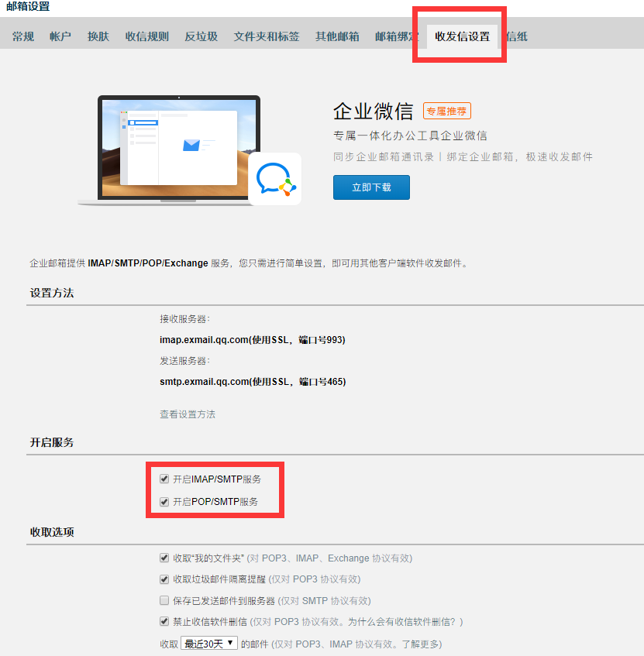Image resolution: width=644 pixels, height=656 pixels.
Task: Uncheck 开启POP/SMTP服务 checkbox
Action: (164, 501)
